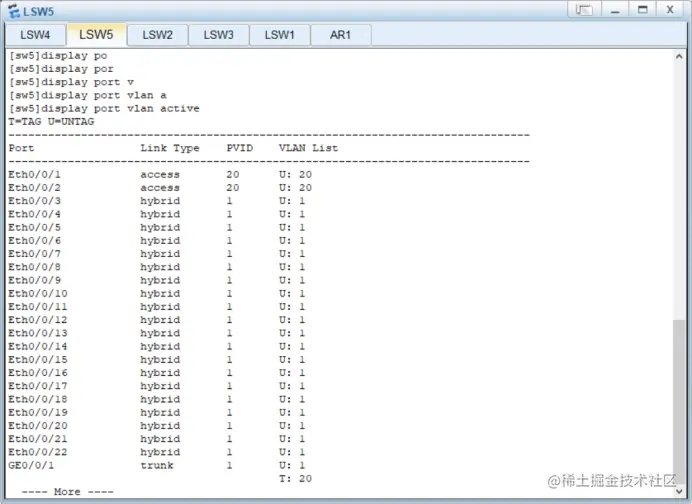Click the Eth0/0/12 port entry
The width and height of the screenshot is (692, 504).
38,320
